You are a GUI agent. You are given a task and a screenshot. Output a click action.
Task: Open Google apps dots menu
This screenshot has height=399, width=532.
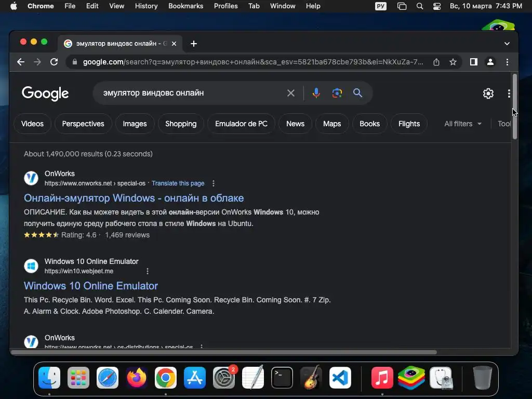click(509, 94)
